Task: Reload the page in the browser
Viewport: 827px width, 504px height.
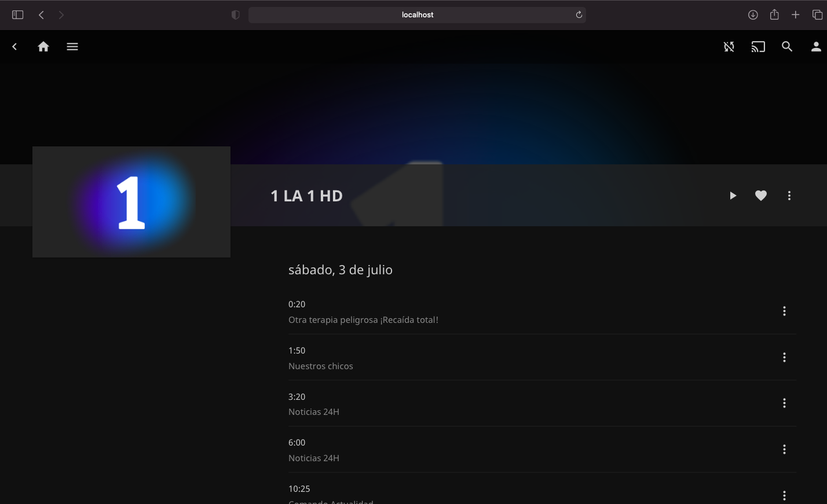Action: tap(579, 15)
